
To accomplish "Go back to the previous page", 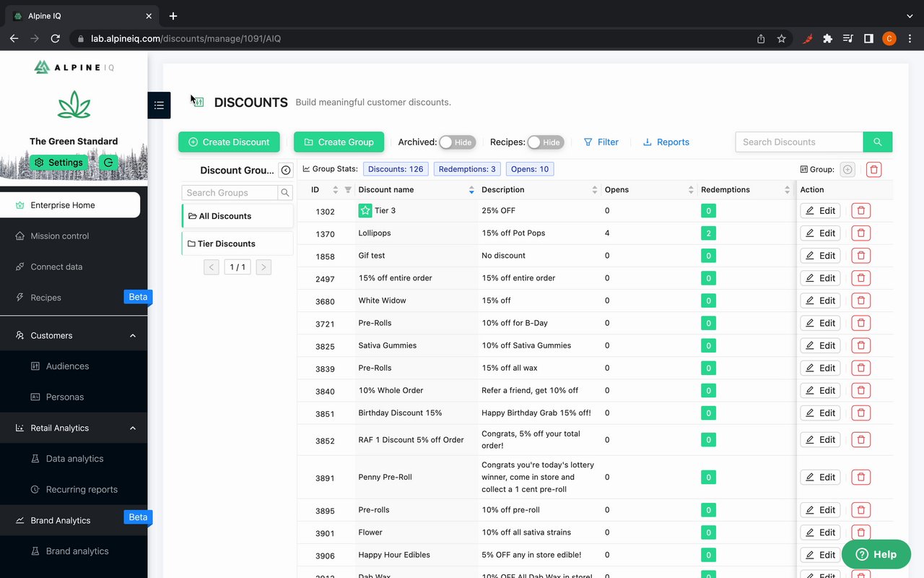I will point(14,38).
